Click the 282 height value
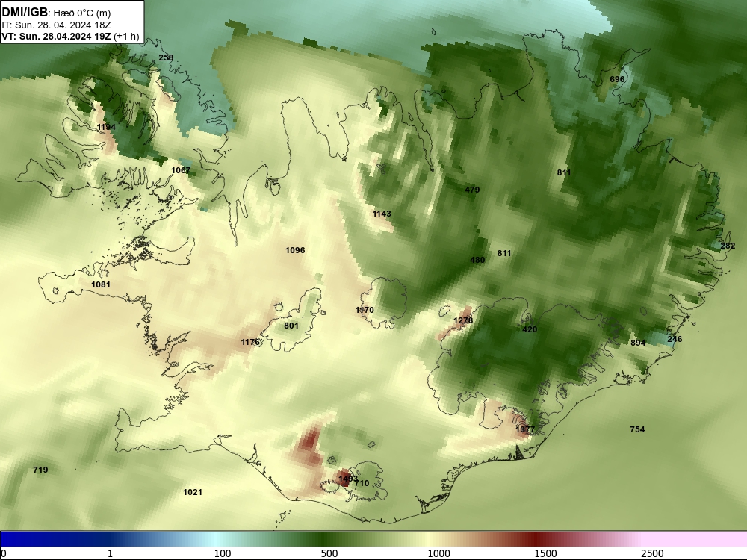 click(728, 246)
